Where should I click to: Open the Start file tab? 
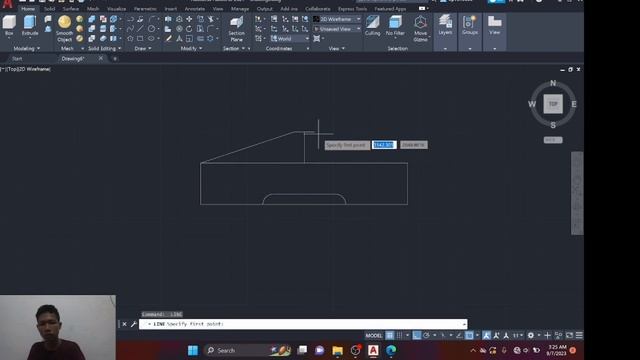pos(17,59)
